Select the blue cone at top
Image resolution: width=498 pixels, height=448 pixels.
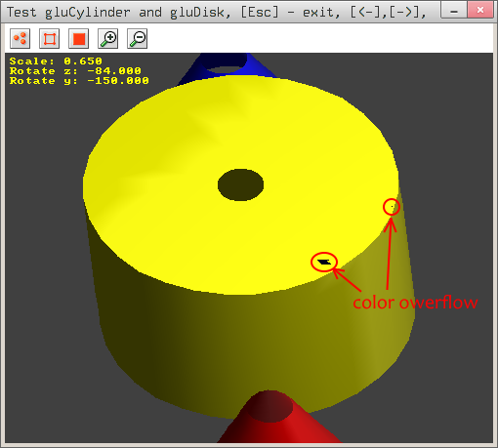[x=228, y=66]
